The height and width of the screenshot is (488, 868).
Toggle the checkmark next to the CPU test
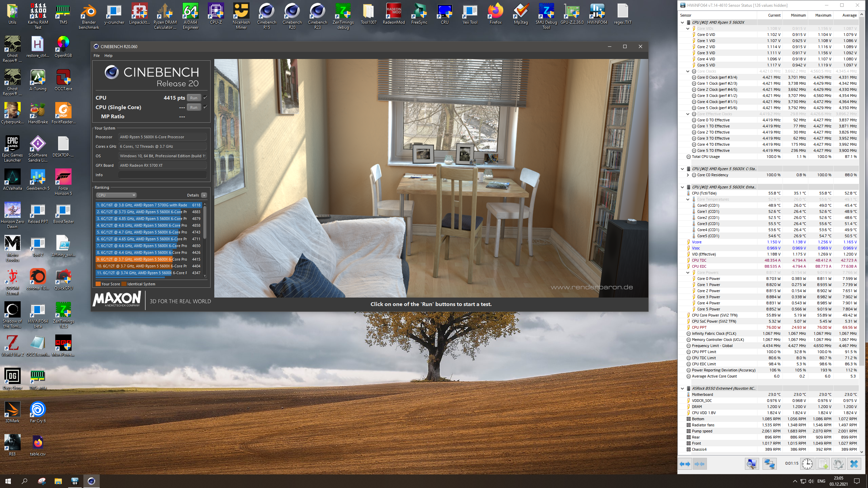coord(205,98)
